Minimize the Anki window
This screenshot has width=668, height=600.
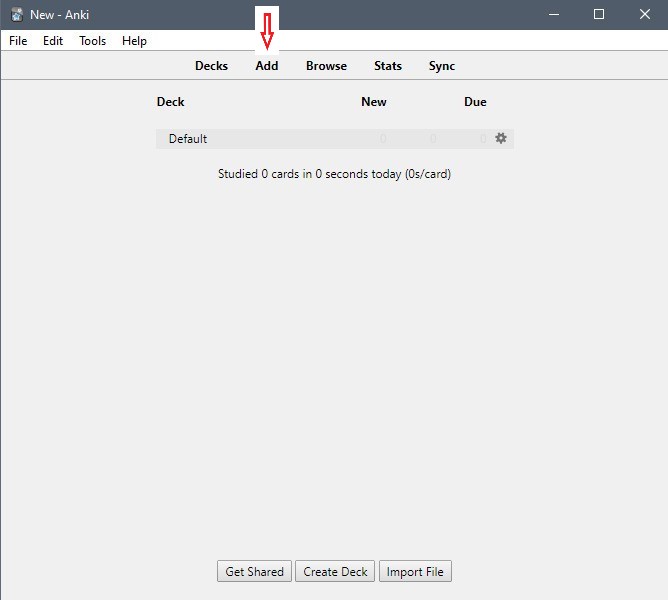[554, 14]
